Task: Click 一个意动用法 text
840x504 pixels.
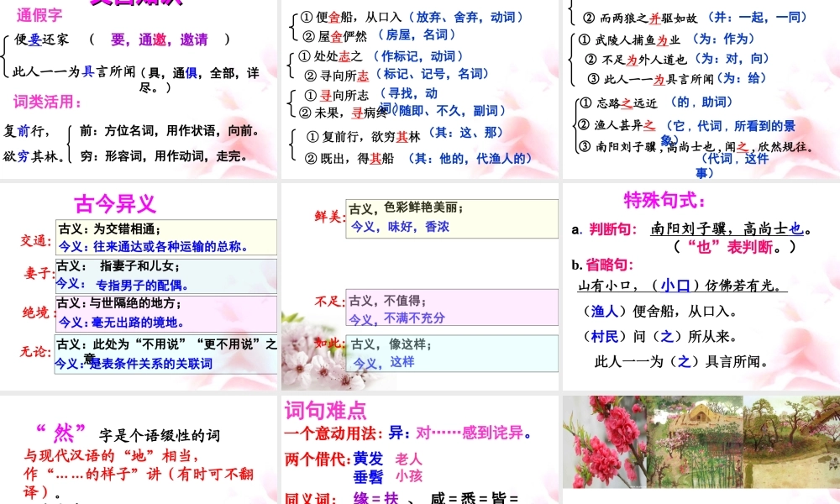Action: coord(333,433)
